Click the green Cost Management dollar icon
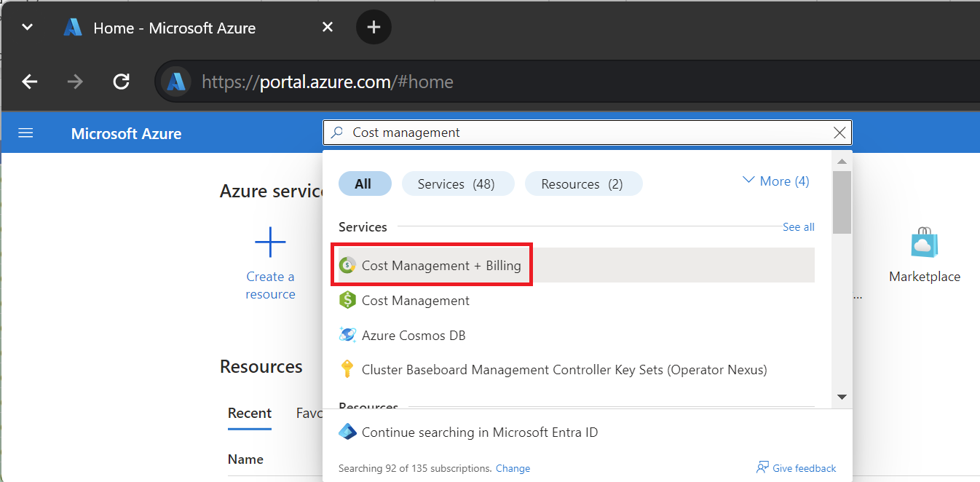980x482 pixels. click(347, 300)
